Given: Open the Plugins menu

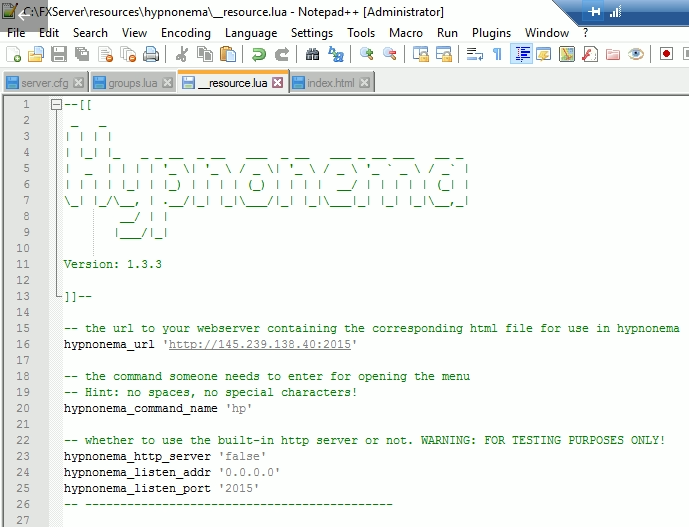Looking at the screenshot, I should pos(491,33).
